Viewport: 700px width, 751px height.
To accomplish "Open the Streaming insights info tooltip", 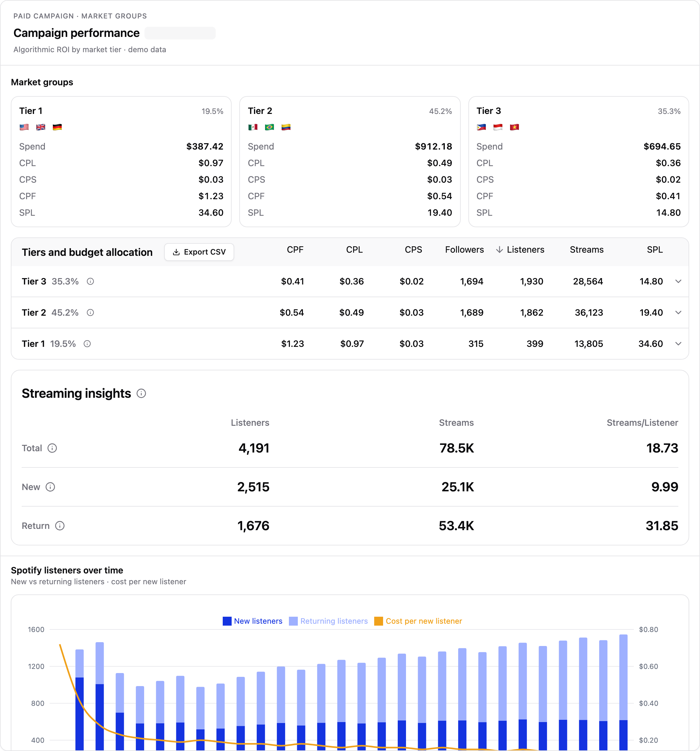I will click(141, 394).
